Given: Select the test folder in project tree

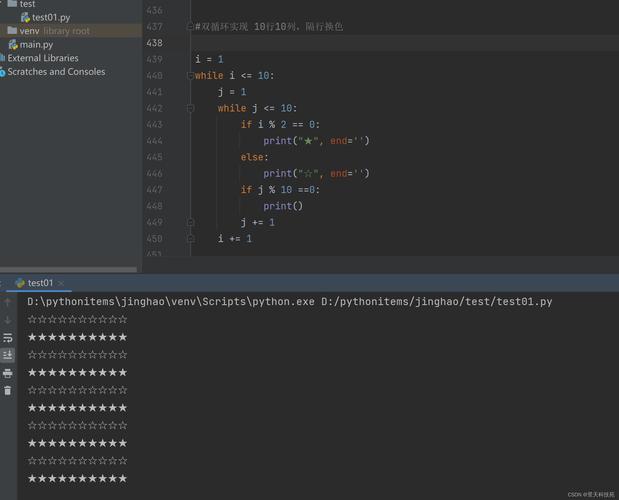Looking at the screenshot, I should [27, 4].
